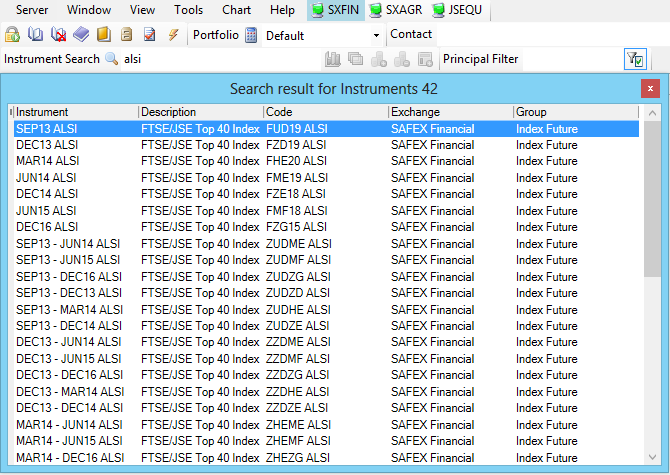
Task: Click the lightning bolt icon
Action: coord(173,35)
